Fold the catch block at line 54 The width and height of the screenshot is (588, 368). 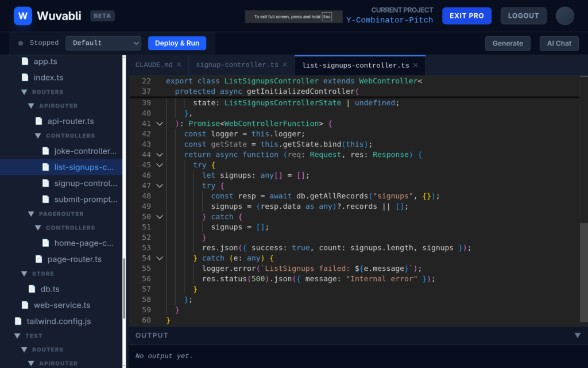pos(160,258)
